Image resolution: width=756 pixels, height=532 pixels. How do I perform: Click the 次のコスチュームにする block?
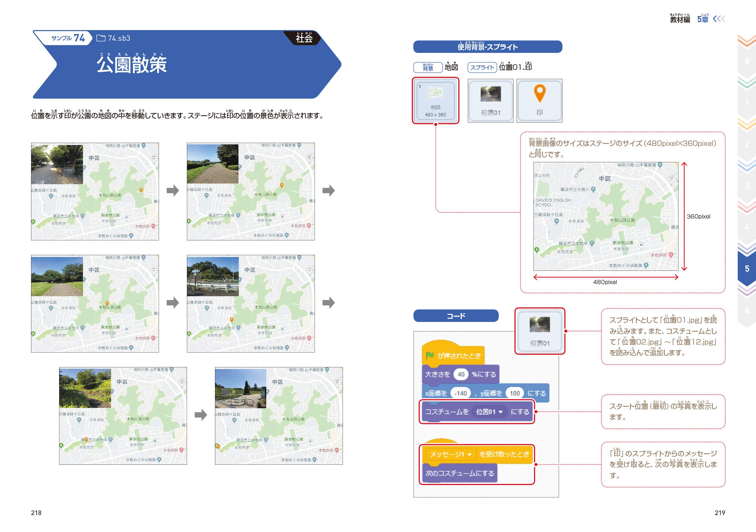point(459,474)
